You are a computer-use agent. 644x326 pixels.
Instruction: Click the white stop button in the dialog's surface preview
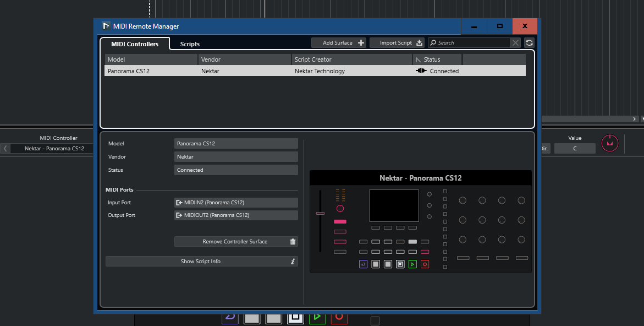click(x=400, y=264)
